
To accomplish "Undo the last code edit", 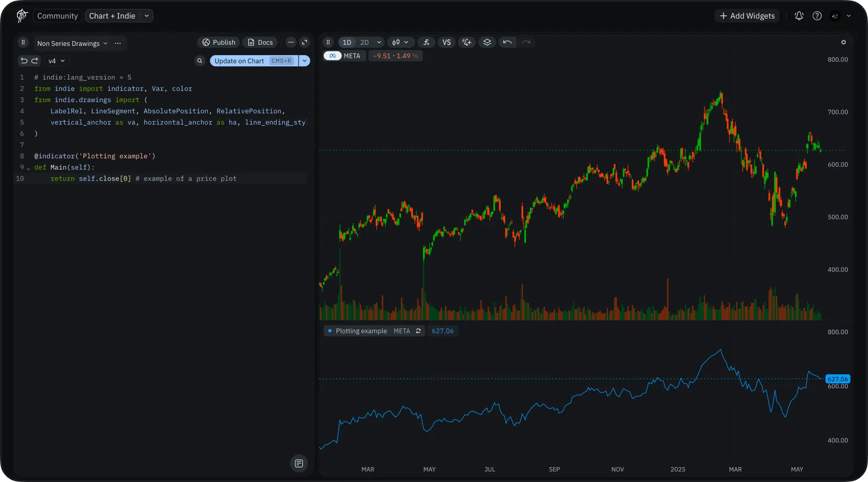I will tap(24, 60).
